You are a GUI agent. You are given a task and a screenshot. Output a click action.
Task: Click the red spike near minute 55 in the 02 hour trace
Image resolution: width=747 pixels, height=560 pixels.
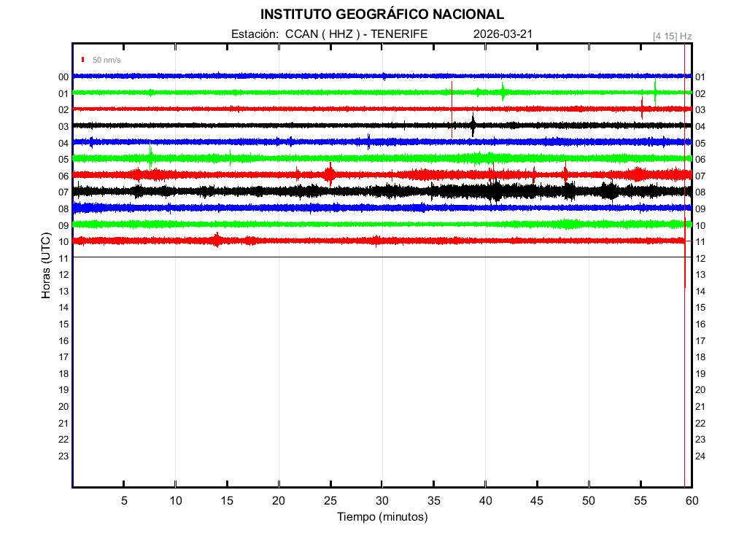coord(642,108)
